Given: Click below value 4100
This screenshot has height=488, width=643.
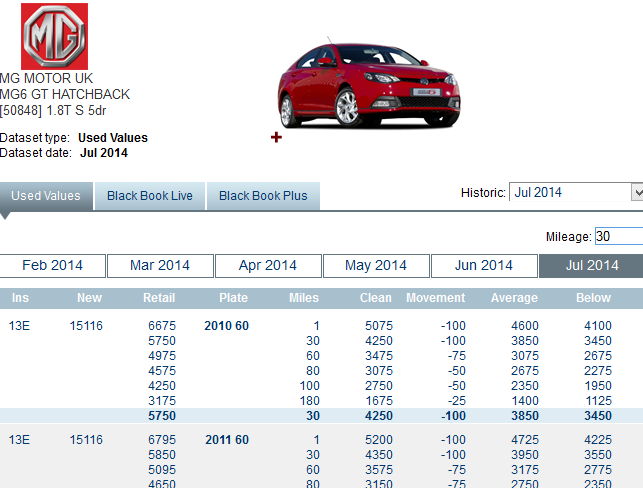Looking at the screenshot, I should click(x=598, y=326).
